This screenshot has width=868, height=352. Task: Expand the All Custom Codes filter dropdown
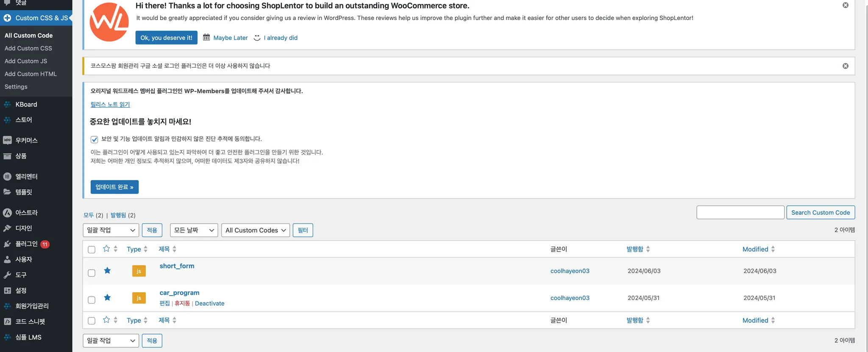[x=255, y=230]
